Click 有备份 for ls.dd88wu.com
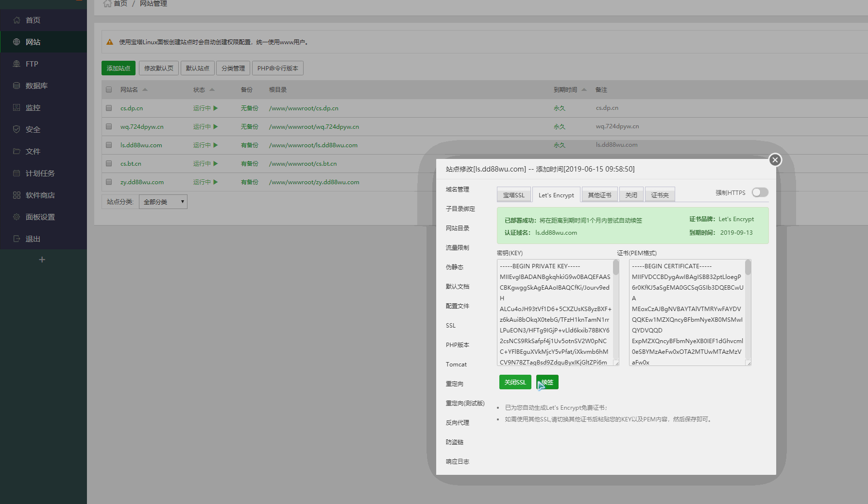This screenshot has width=868, height=504. pyautogui.click(x=250, y=145)
